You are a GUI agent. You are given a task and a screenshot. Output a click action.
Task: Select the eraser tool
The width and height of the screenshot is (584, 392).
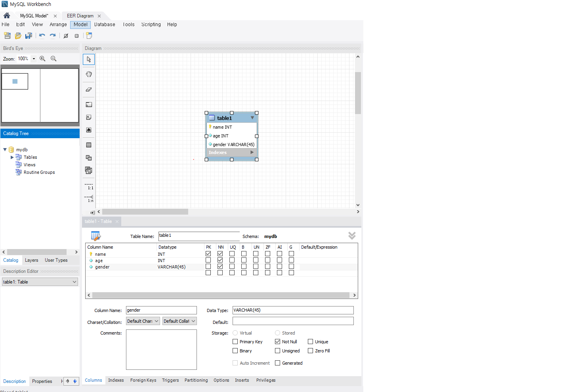click(89, 89)
